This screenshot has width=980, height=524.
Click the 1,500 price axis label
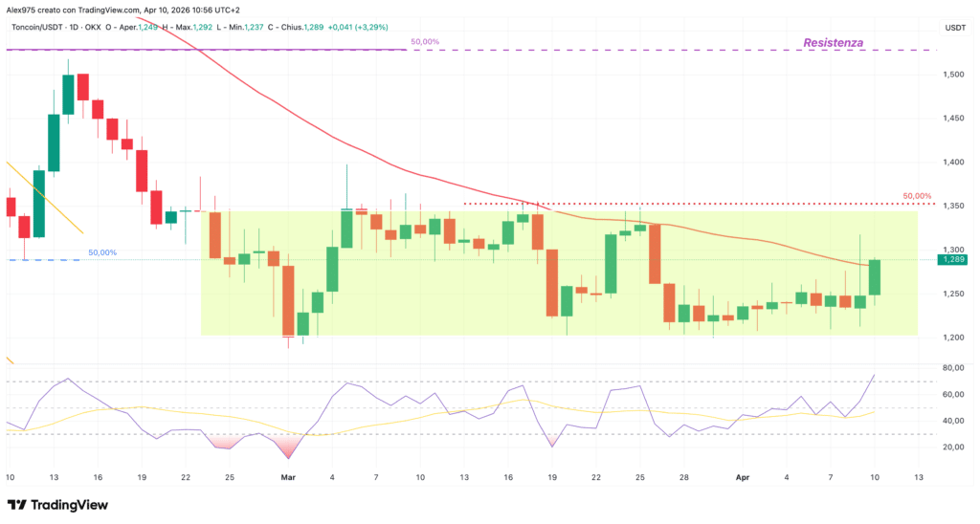(x=953, y=75)
